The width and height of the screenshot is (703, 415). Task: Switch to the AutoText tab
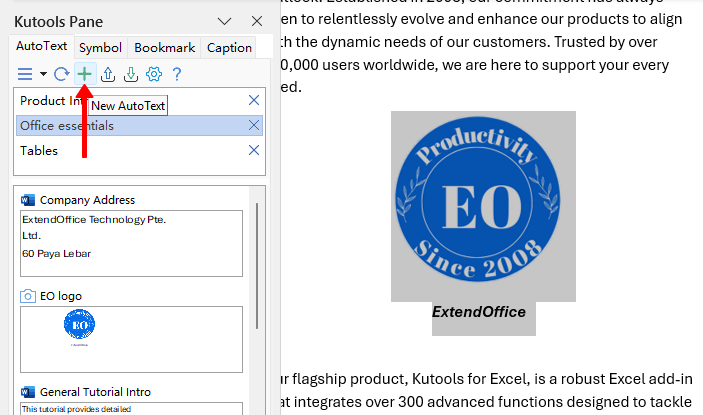[x=41, y=46]
